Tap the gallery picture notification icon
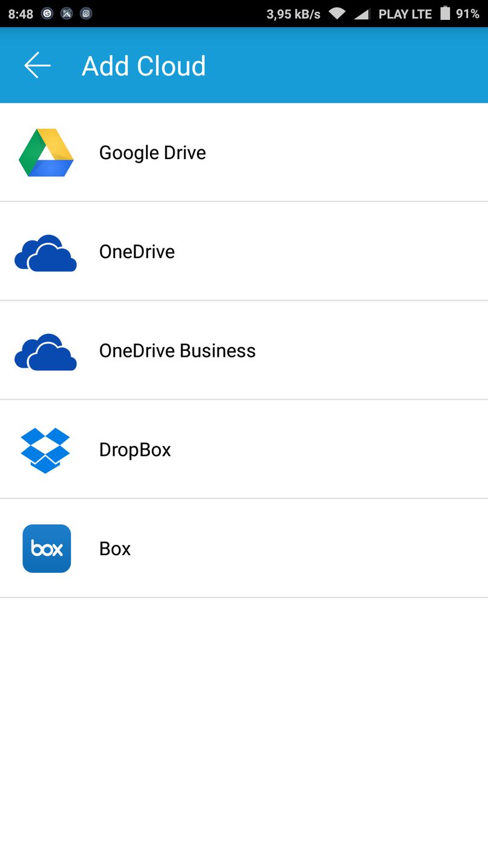Screen dimensions: 488x868 tap(67, 13)
